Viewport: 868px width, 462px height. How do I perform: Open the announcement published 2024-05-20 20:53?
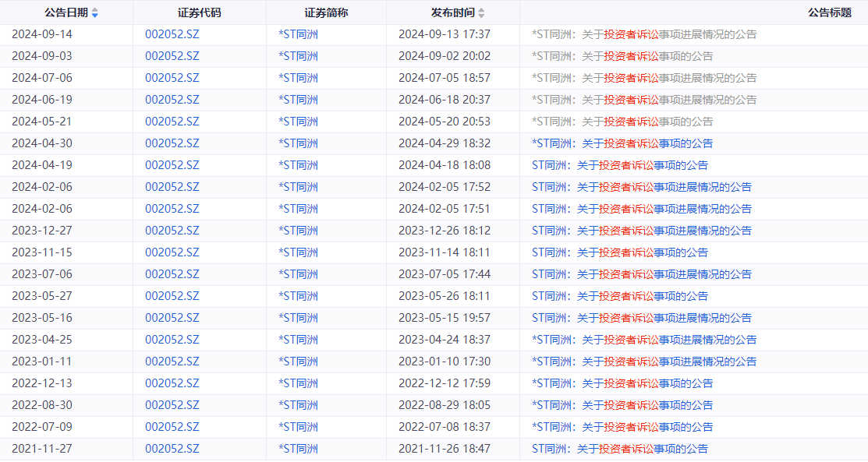[622, 122]
